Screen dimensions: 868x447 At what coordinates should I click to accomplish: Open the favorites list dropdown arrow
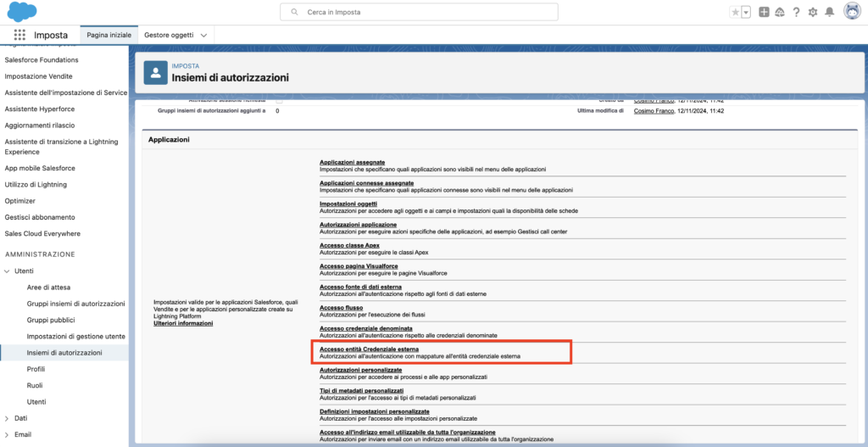746,12
